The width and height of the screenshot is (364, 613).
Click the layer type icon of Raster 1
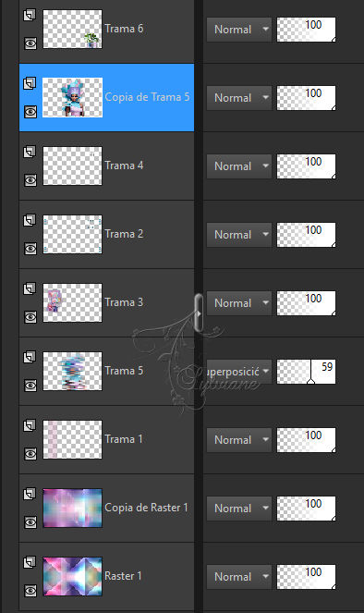30,562
